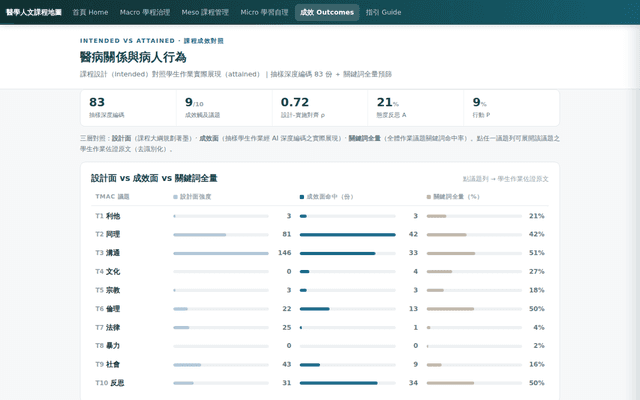Select the 83 抽樣深度編碼 stat card

point(128,108)
